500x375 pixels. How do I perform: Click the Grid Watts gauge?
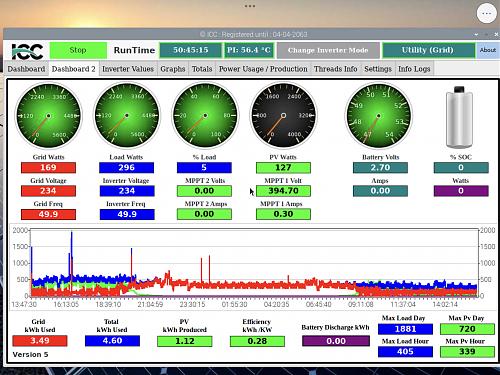[x=48, y=116]
